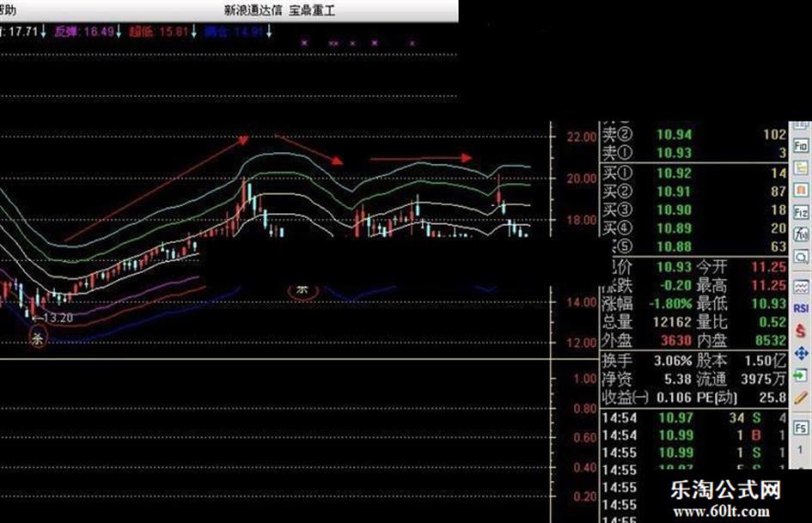Click the 13.20 low price label on chart
This screenshot has height=523, width=812.
point(58,318)
